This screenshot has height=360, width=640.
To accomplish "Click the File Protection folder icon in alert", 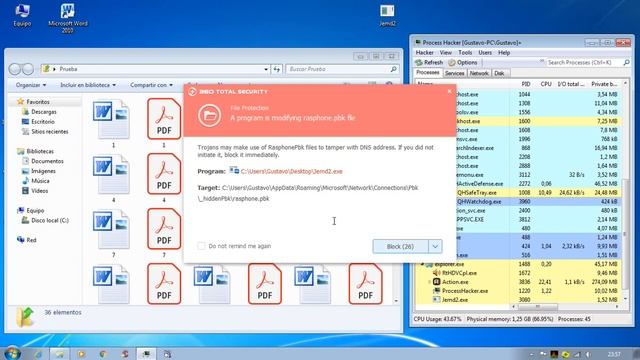I will [210, 115].
